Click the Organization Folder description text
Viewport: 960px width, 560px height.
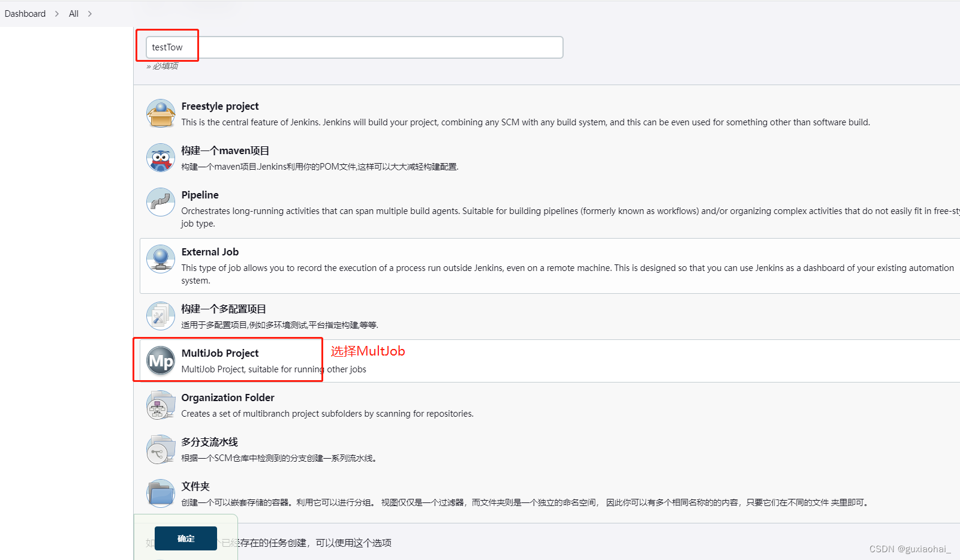327,414
